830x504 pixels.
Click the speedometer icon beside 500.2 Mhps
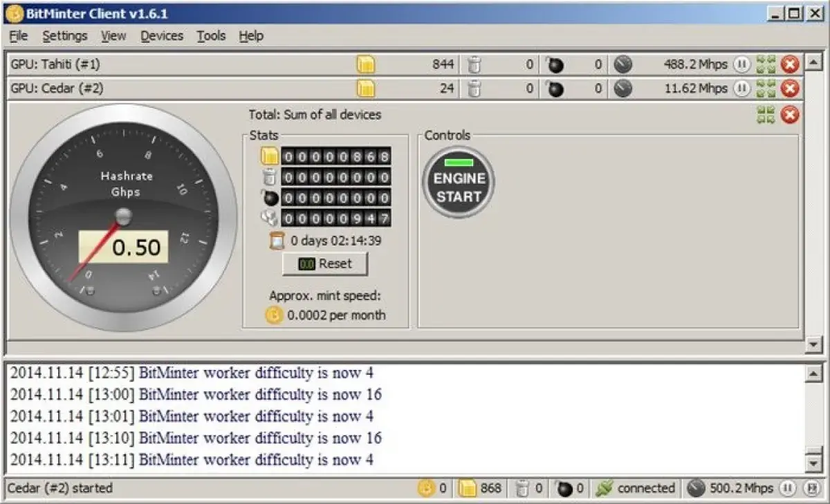click(x=697, y=489)
